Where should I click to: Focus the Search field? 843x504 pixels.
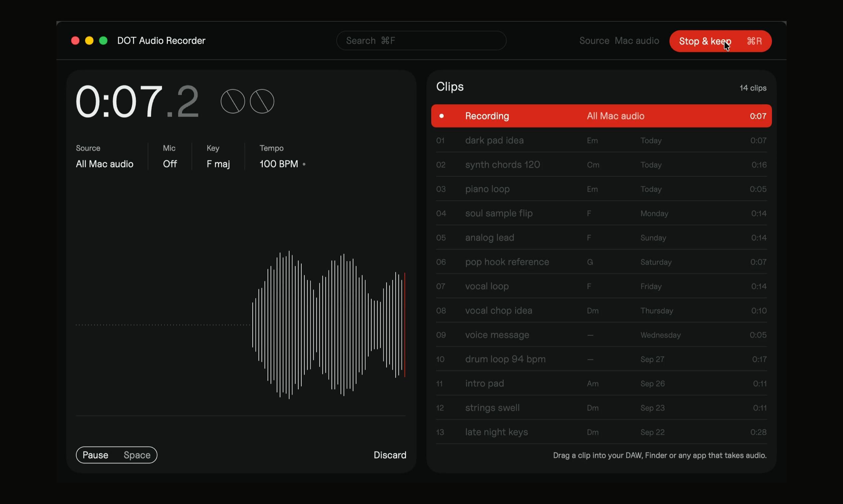tap(421, 40)
